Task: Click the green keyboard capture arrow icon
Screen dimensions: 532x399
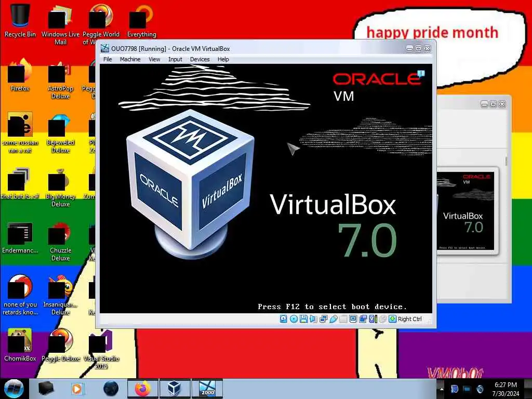Action: 393,319
